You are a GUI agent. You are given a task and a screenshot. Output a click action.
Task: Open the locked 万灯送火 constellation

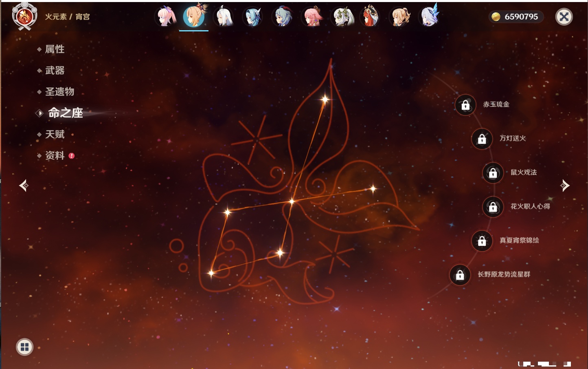(x=482, y=139)
